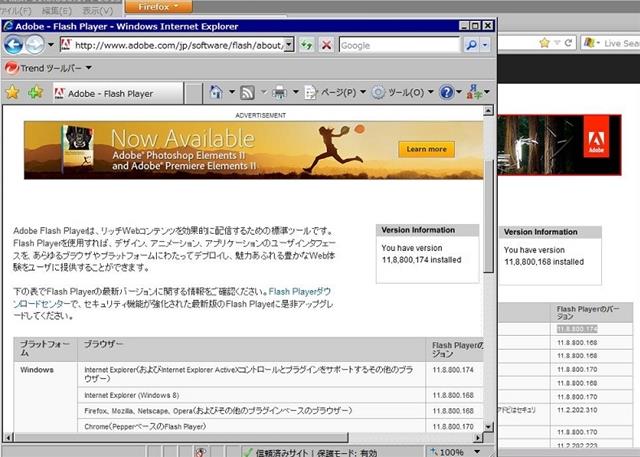Click the IE Back arrow button
This screenshot has width=640, height=457.
13,44
